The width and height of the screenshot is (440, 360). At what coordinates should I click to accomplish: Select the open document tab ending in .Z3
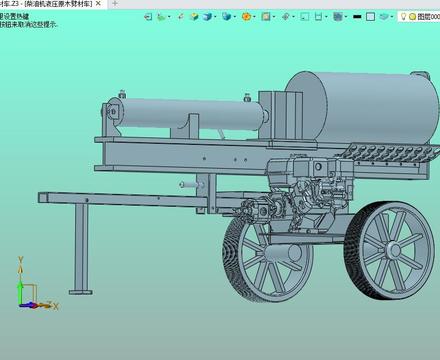coord(46,4)
